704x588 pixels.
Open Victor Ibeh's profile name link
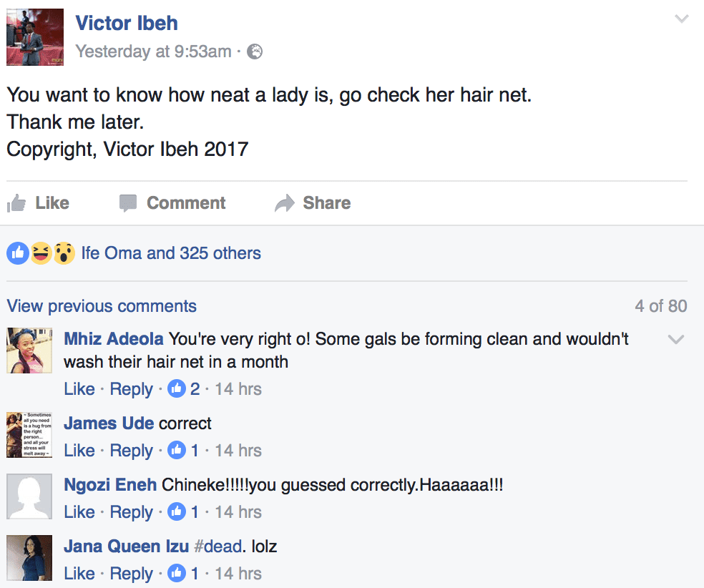(127, 24)
